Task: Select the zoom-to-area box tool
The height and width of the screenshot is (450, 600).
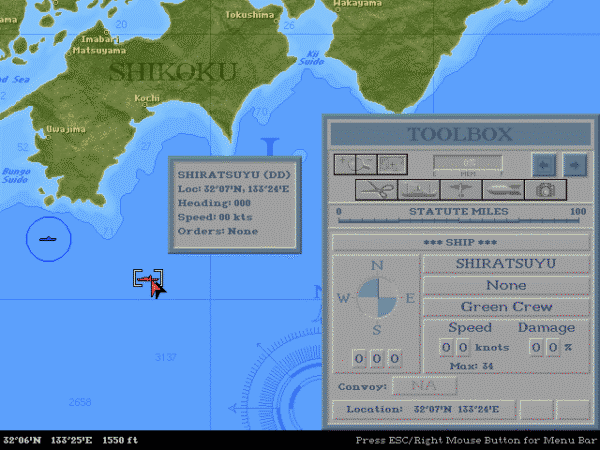Action: click(x=393, y=163)
